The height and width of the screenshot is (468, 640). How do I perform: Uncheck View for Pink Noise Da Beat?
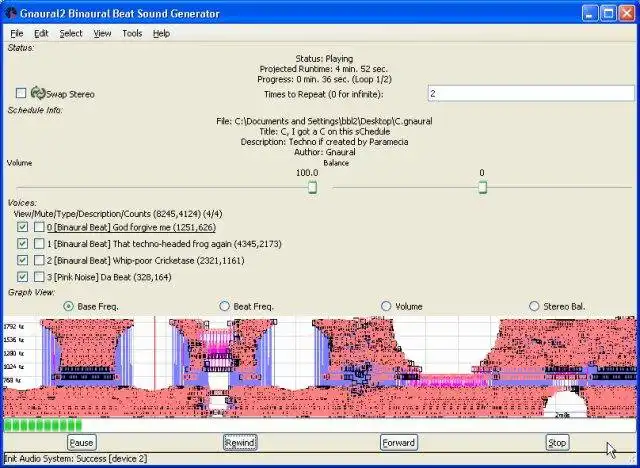coord(22,277)
